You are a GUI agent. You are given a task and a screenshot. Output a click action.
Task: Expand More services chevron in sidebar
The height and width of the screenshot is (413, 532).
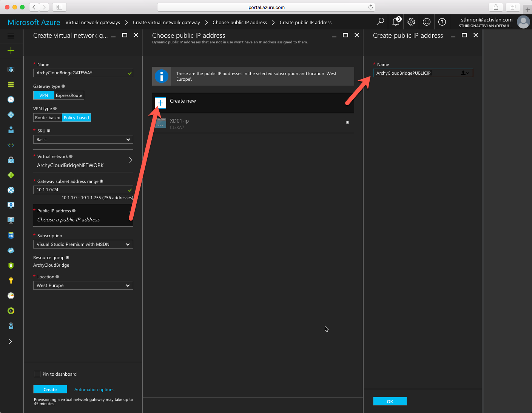[11, 341]
